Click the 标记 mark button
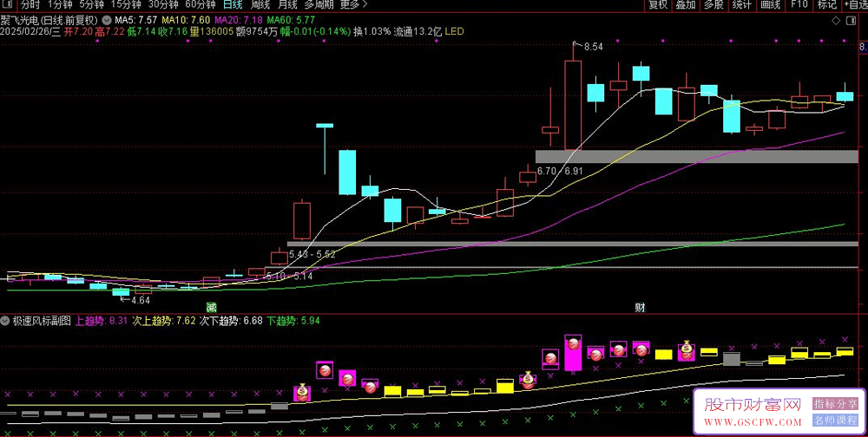Image resolution: width=868 pixels, height=437 pixels. click(827, 5)
